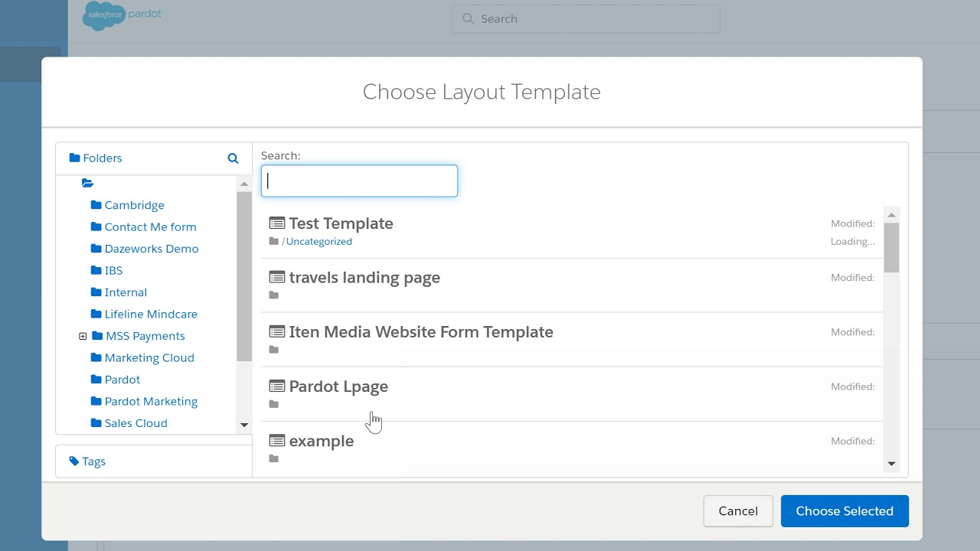Click the MSS Payments folder icon
The height and width of the screenshot is (551, 980).
pyautogui.click(x=97, y=336)
